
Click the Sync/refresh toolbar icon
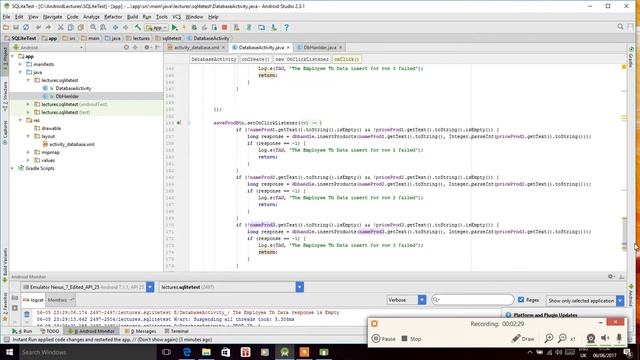[26, 27]
